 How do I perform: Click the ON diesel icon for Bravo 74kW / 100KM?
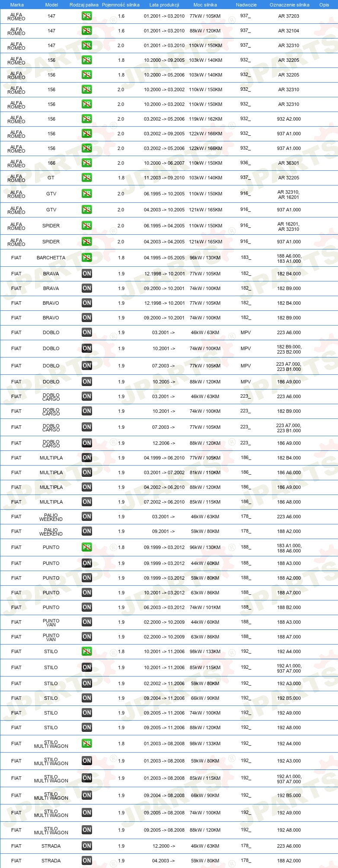(86, 318)
